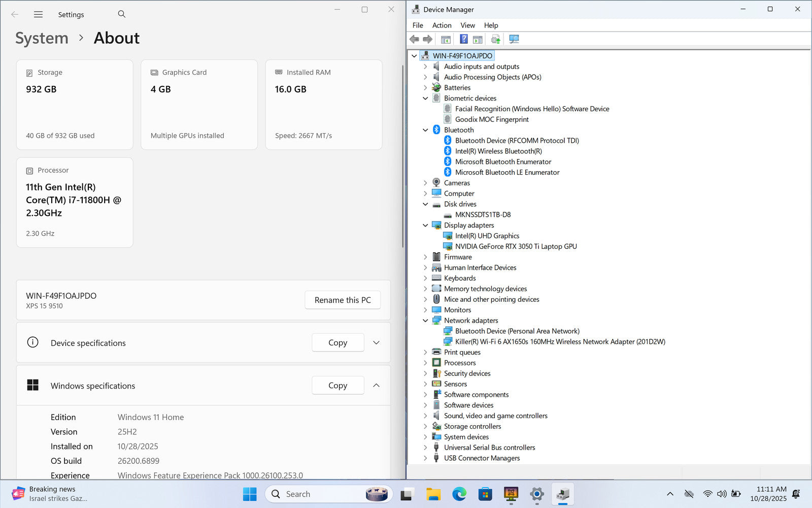Expand the Device specifications section
The image size is (812, 508).
376,343
